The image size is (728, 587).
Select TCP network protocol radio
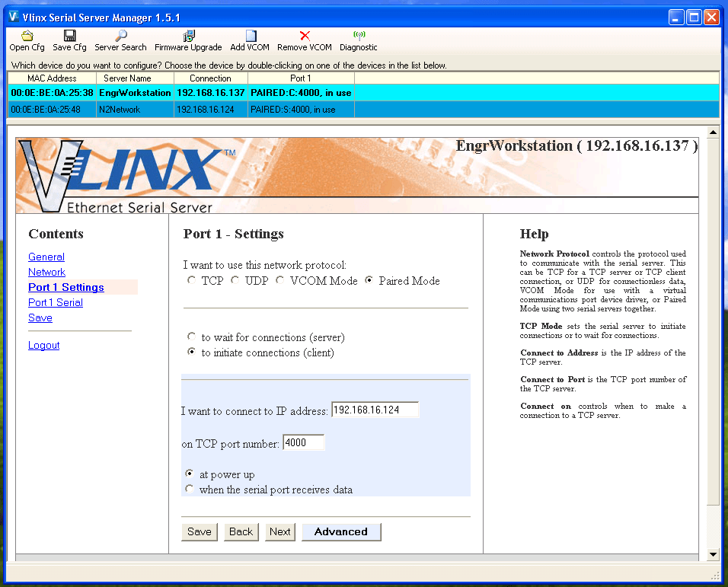191,280
